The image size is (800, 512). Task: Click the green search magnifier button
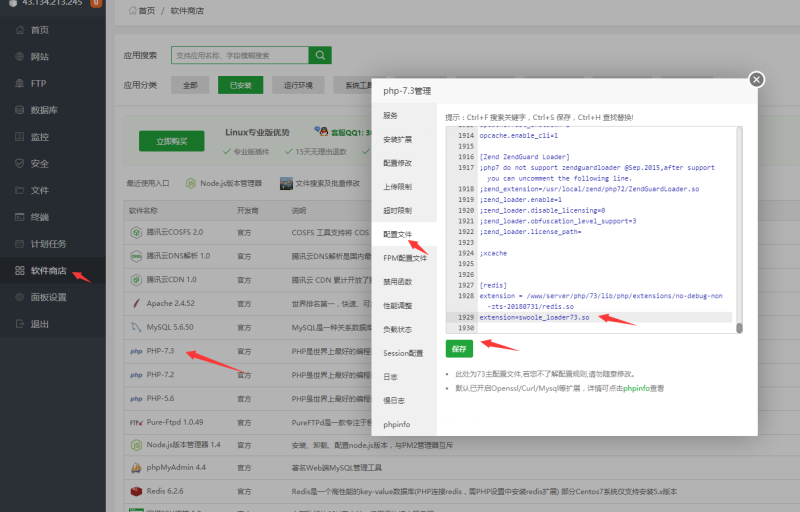tap(320, 55)
